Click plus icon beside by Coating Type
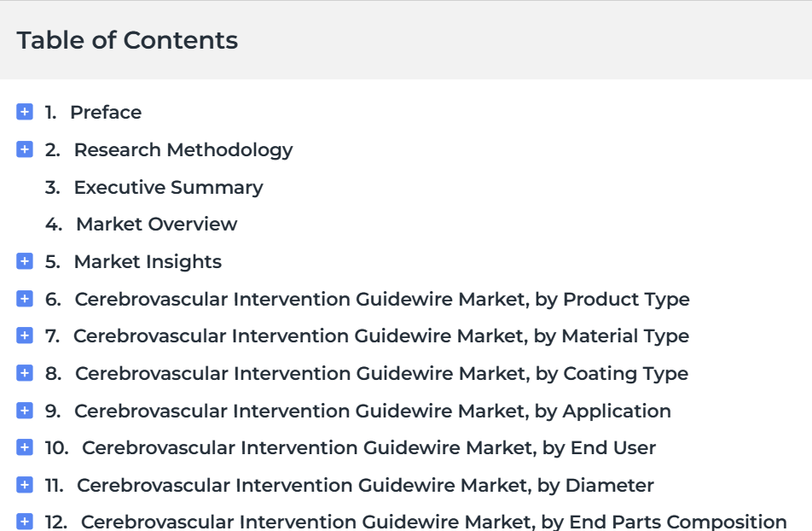Screen dimensions: 812x531 point(25,373)
